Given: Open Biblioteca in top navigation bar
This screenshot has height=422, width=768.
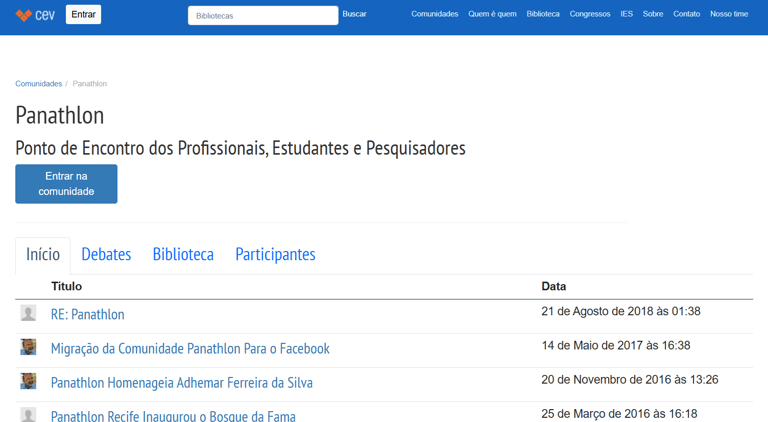Looking at the screenshot, I should tap(543, 14).
